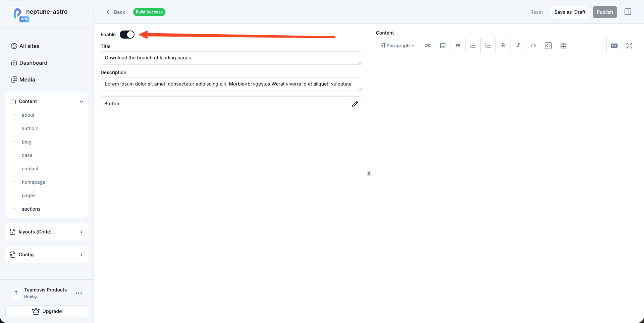Open the sections content entry
The width and height of the screenshot is (644, 323).
coord(31,209)
